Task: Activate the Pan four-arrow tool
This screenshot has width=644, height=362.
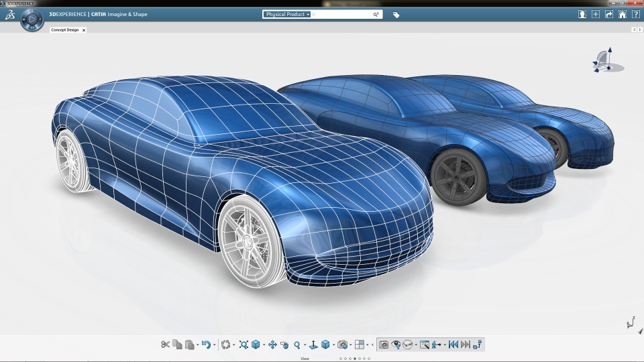Action: point(272,345)
